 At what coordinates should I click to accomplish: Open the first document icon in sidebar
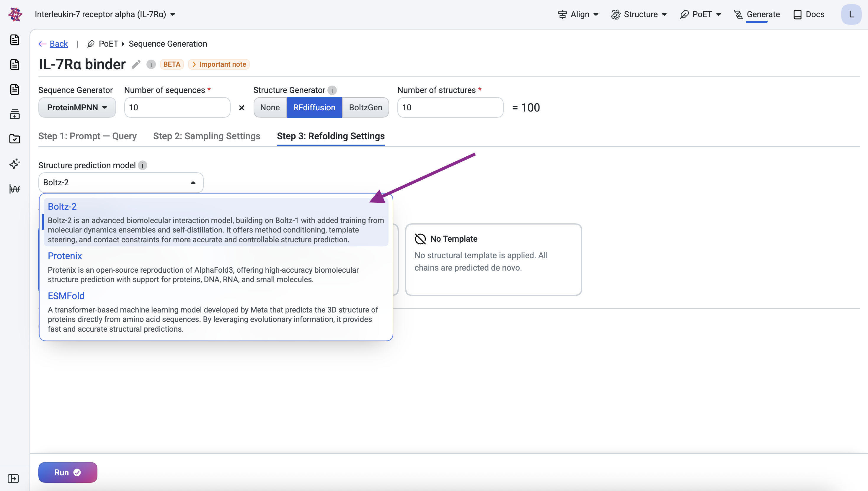pyautogui.click(x=14, y=40)
